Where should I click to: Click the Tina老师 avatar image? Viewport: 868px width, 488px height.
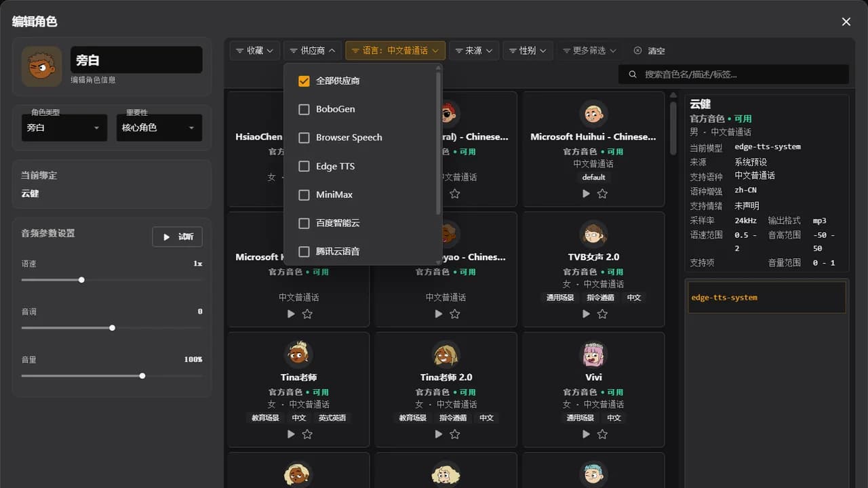click(x=298, y=354)
